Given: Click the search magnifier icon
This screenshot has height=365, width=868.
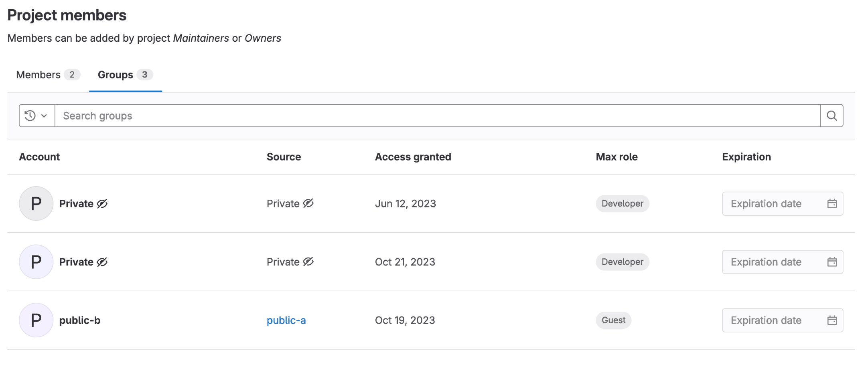Looking at the screenshot, I should tap(831, 116).
